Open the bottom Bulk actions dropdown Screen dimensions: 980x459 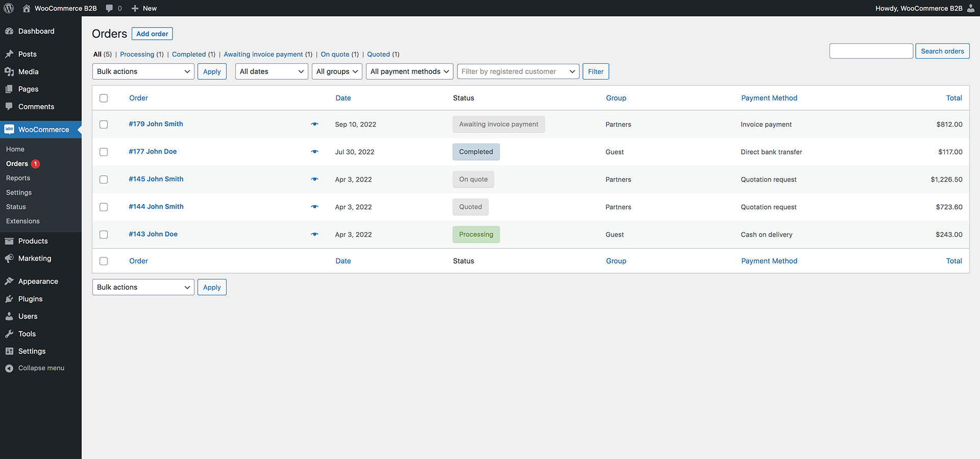point(143,287)
